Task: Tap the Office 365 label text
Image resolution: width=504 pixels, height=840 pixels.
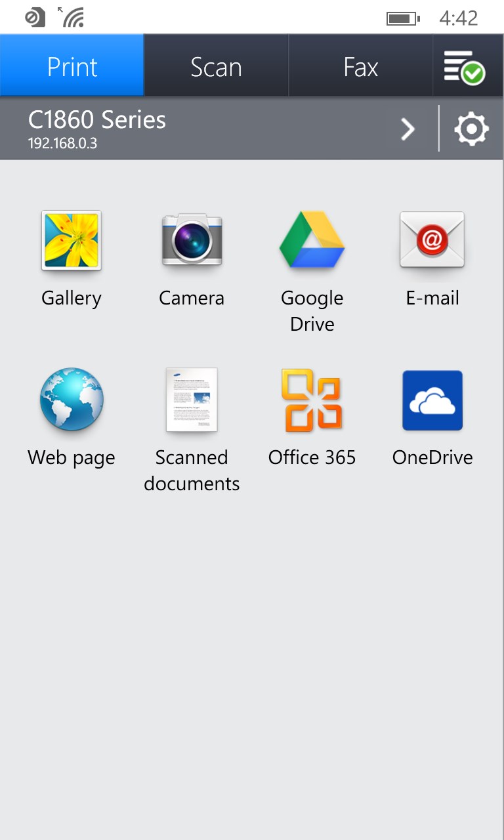Action: 312,457
